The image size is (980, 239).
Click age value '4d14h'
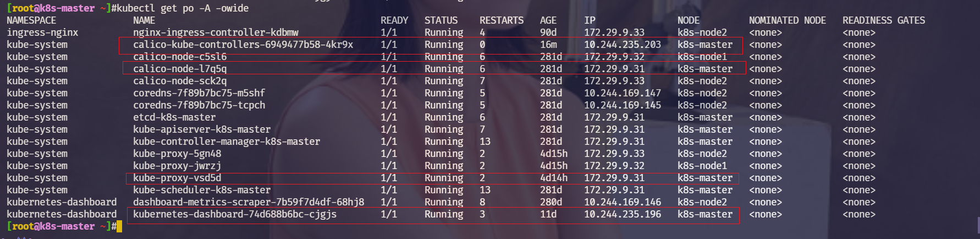(x=554, y=178)
